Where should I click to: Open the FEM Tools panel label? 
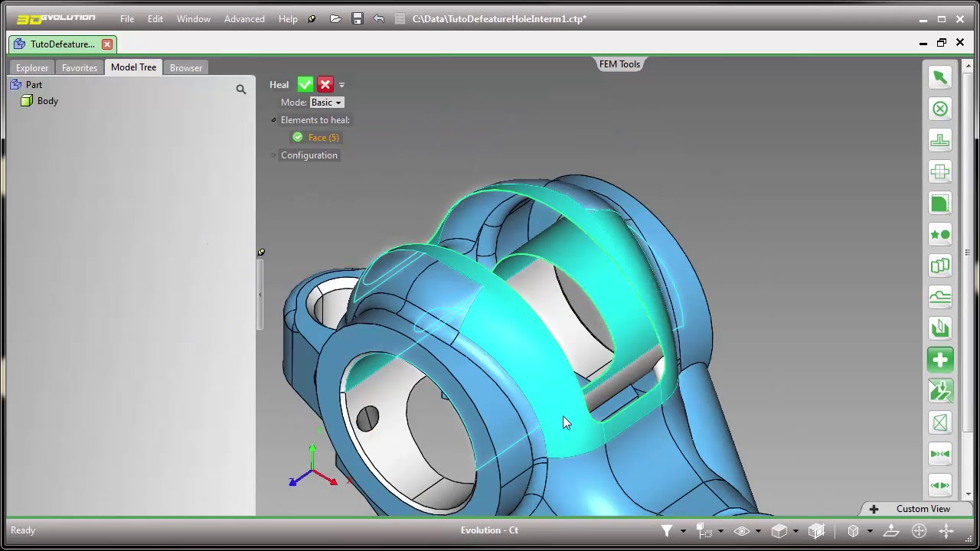coord(619,64)
